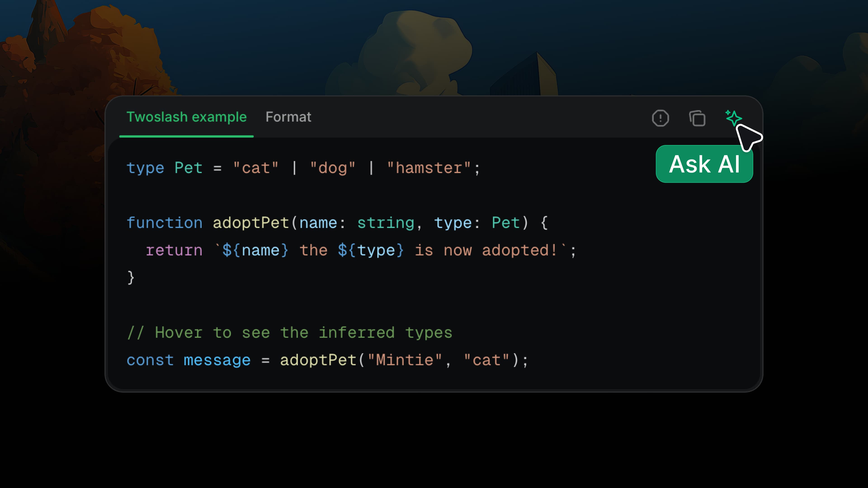This screenshot has height=488, width=868.
Task: Click the green sparkle Ask AI icon
Action: pyautogui.click(x=733, y=117)
